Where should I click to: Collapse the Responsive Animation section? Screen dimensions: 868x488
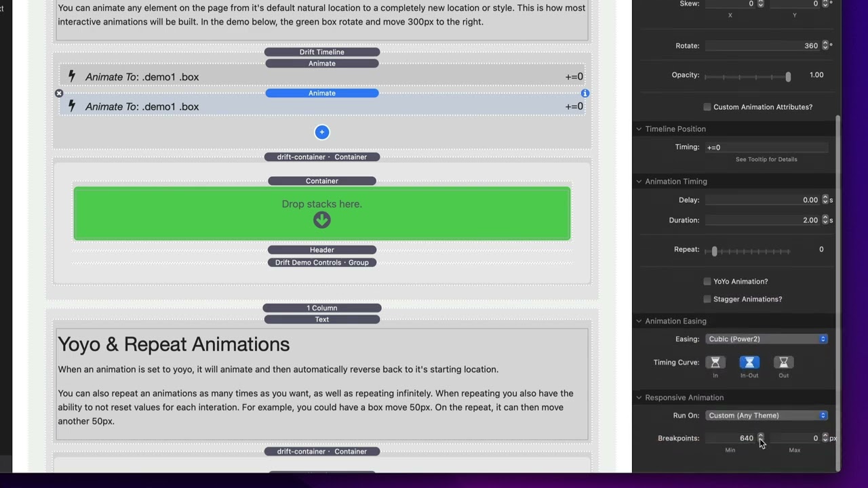click(639, 398)
